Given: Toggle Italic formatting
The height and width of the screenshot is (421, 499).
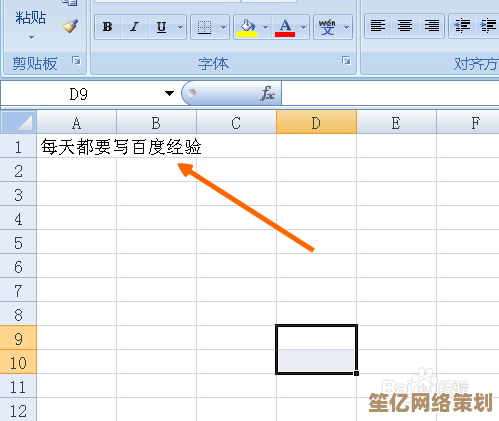Looking at the screenshot, I should tap(135, 27).
